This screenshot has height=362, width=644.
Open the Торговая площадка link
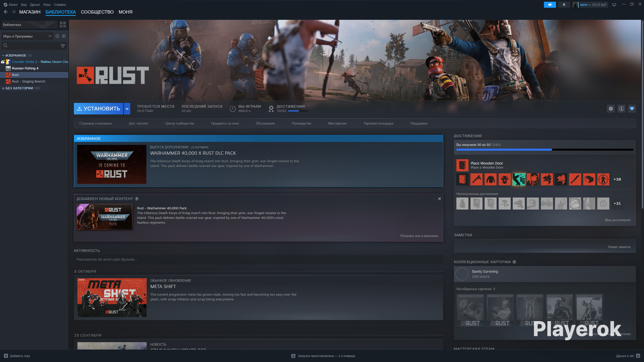(x=378, y=123)
